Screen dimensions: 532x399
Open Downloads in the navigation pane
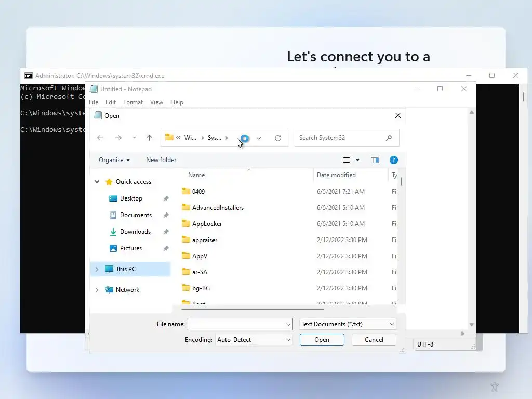click(x=135, y=232)
